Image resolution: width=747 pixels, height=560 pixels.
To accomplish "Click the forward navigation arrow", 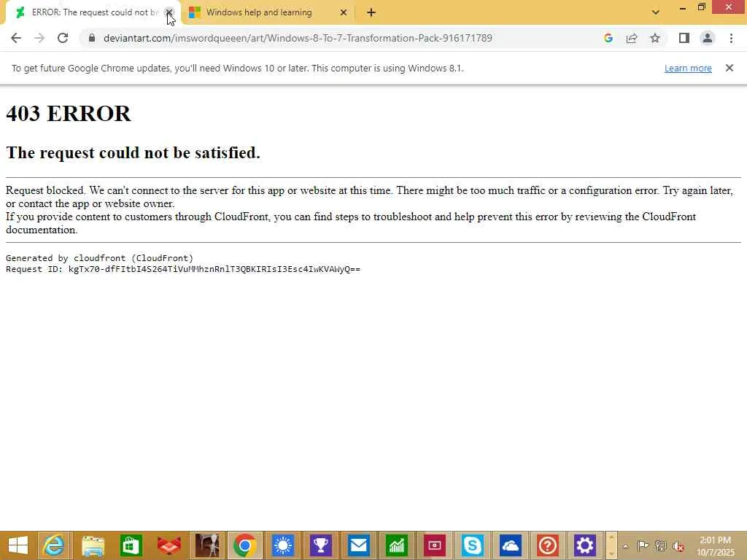I will pyautogui.click(x=39, y=38).
